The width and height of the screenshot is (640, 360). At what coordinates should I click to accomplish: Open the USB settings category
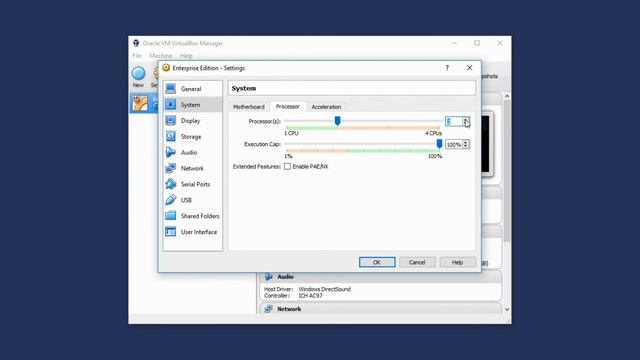tap(193, 200)
